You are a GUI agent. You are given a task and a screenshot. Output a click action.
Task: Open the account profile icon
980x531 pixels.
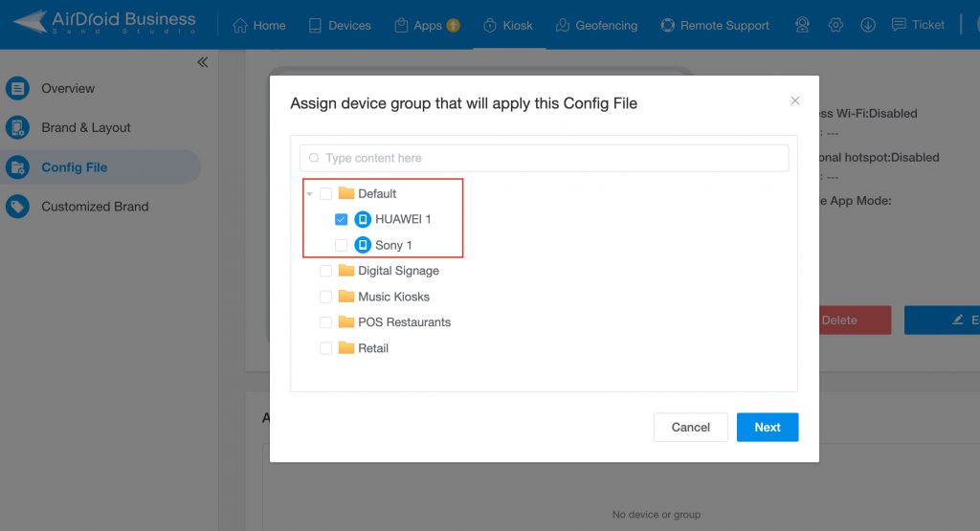(x=803, y=25)
